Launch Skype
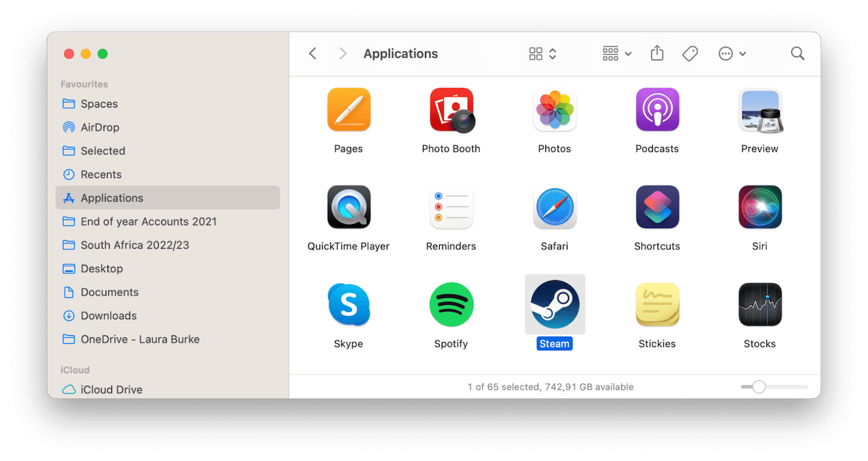868x461 pixels. pyautogui.click(x=348, y=304)
